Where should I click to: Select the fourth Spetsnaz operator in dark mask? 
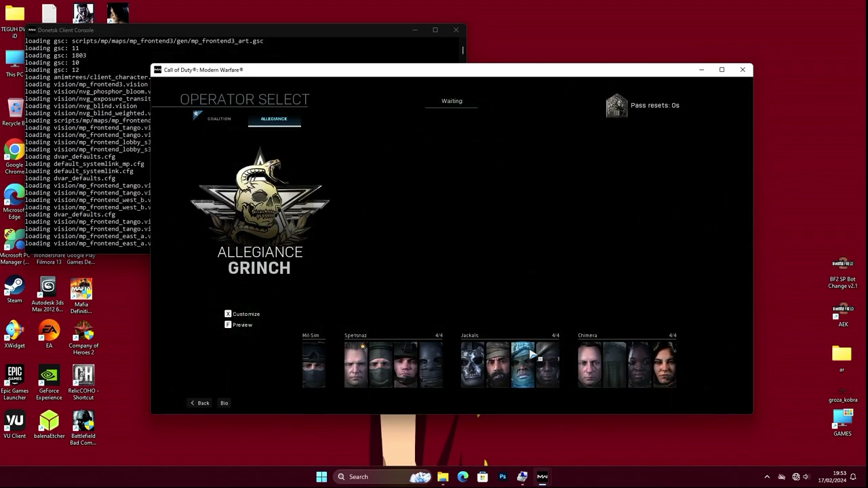coord(431,365)
